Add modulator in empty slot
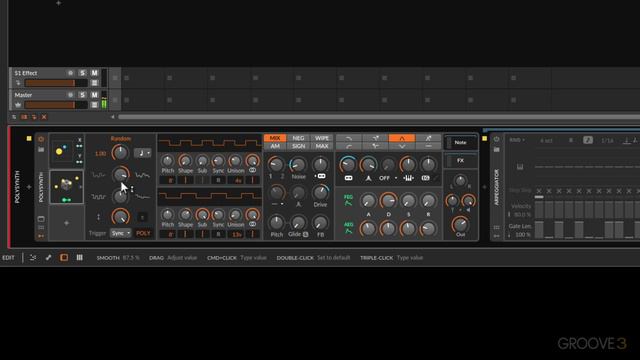The image size is (640, 360). click(x=67, y=223)
